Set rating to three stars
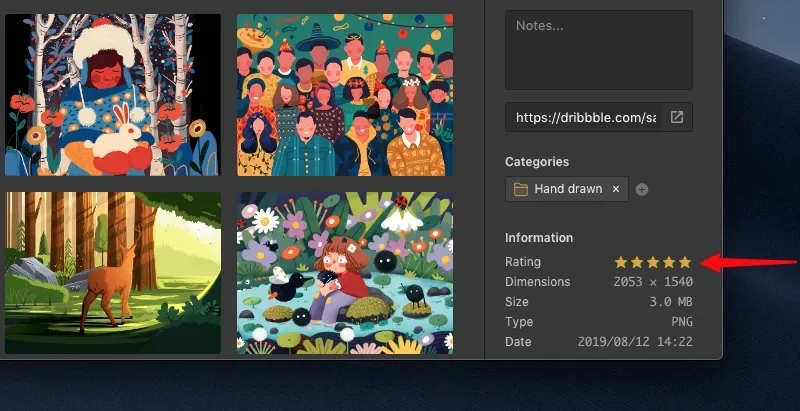800x411 pixels. click(653, 262)
